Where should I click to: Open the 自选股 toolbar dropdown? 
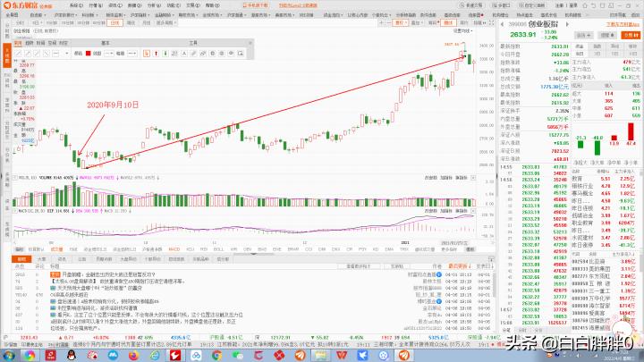tap(38, 15)
